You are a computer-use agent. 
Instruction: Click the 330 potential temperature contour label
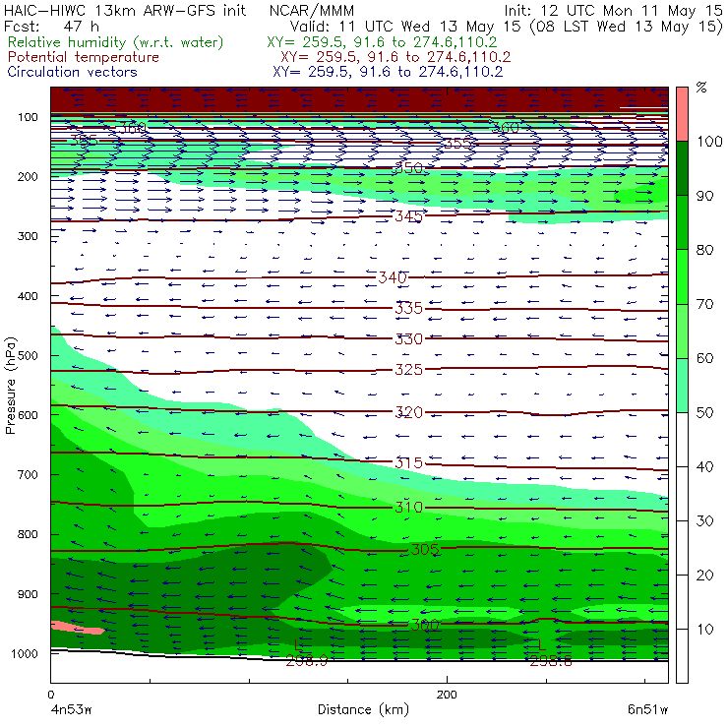tap(408, 339)
